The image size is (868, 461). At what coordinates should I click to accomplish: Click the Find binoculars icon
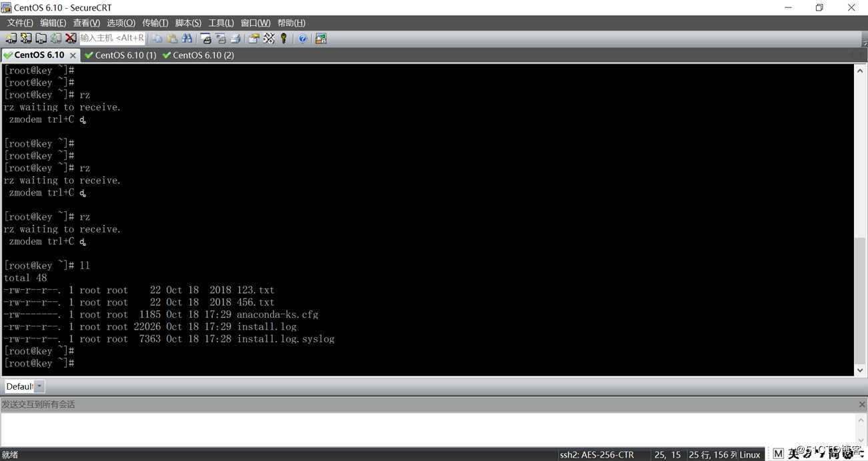tap(187, 39)
